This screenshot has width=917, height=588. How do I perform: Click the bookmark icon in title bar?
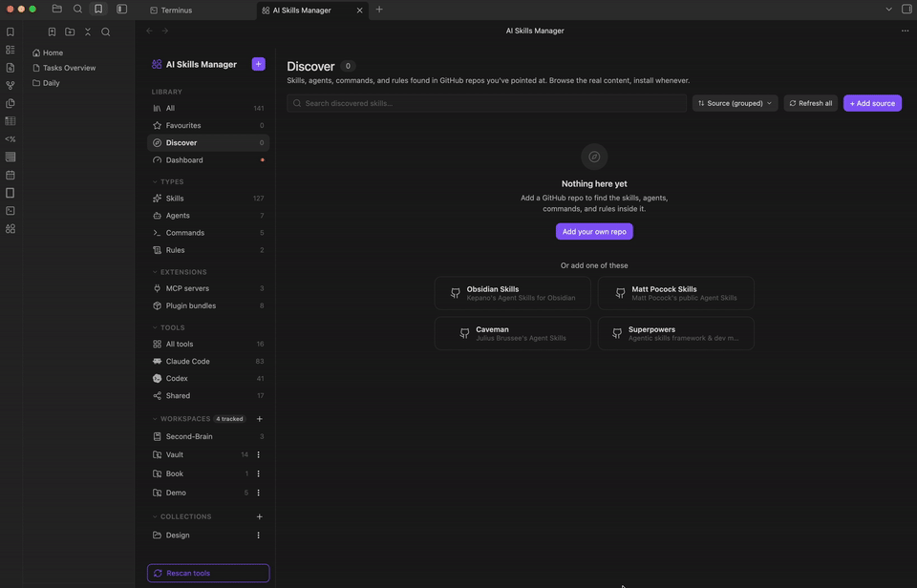tap(98, 10)
